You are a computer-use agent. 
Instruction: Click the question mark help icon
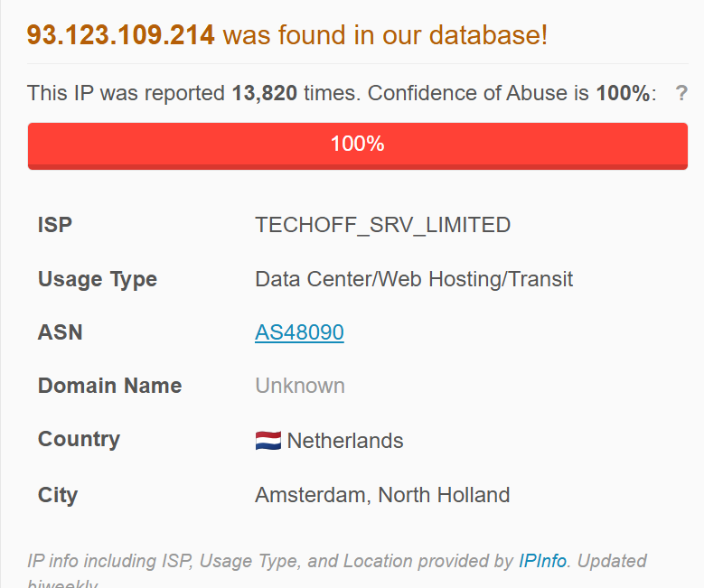pyautogui.click(x=681, y=92)
